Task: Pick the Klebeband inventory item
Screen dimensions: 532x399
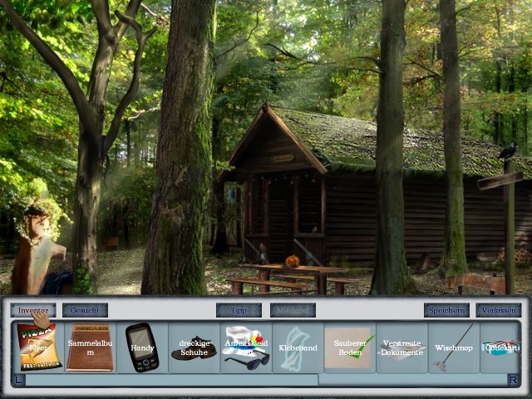Action: click(298, 347)
